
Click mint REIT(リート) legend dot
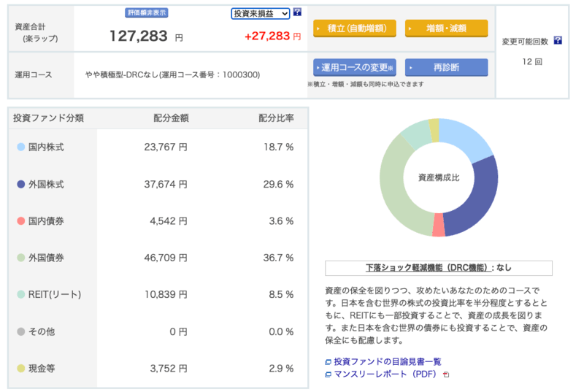click(21, 294)
